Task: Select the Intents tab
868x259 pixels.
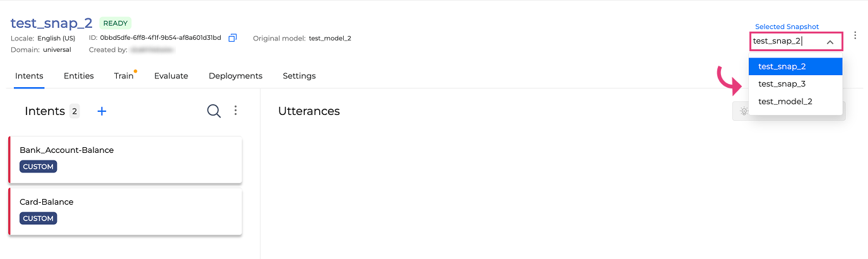Action: pyautogui.click(x=29, y=76)
